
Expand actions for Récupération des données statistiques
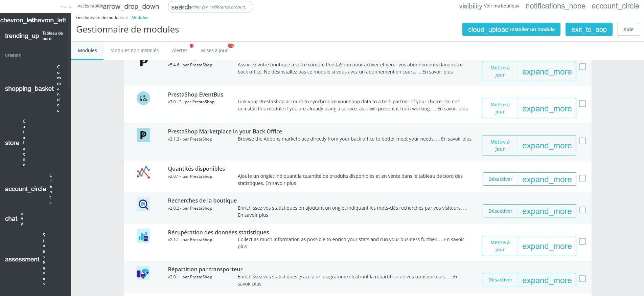point(547,246)
